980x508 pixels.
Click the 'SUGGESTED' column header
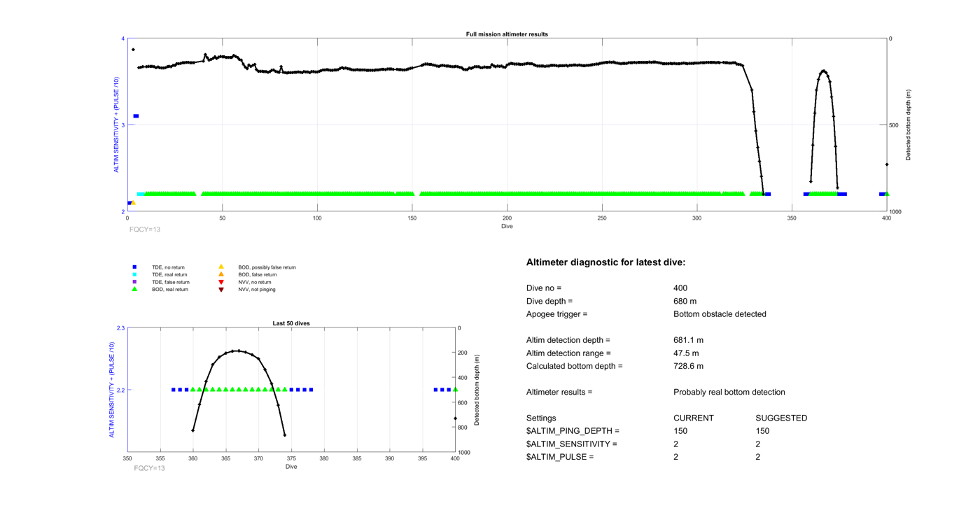click(781, 418)
